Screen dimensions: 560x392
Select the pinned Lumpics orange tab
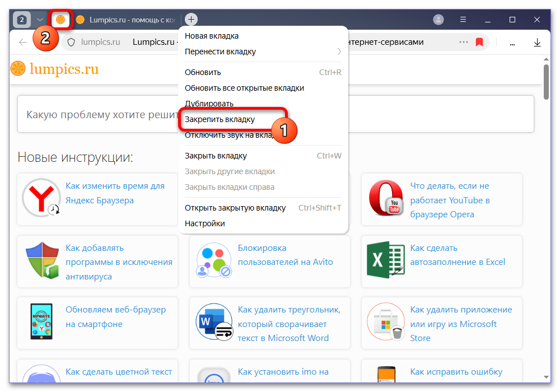60,19
